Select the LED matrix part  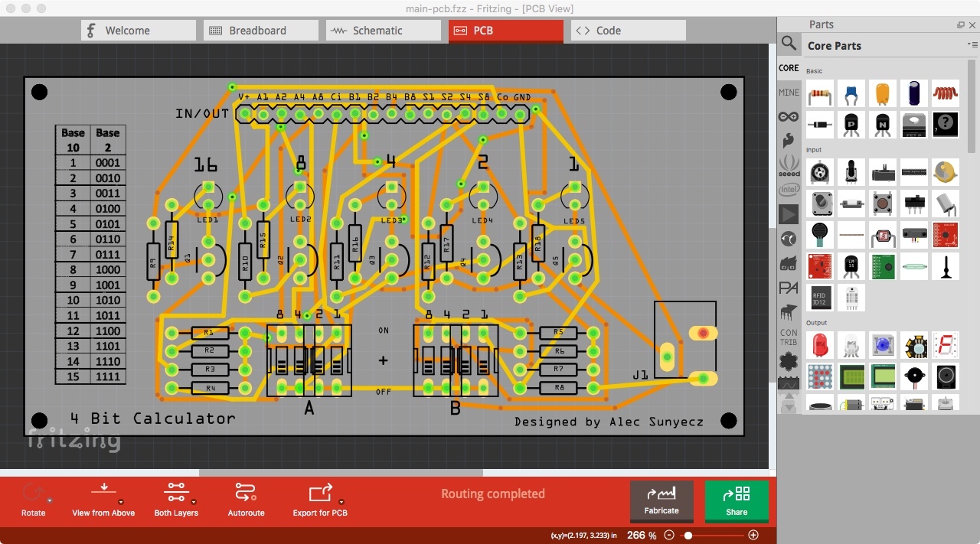(x=820, y=376)
